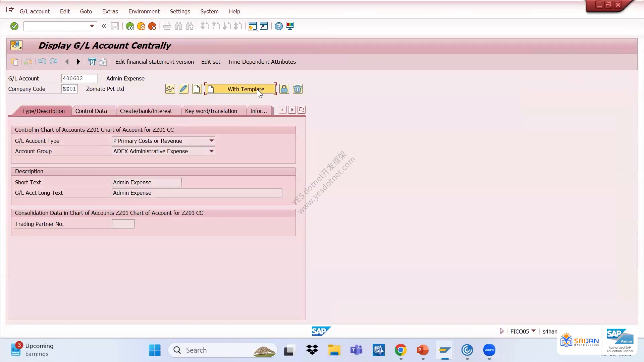Switch to the Create/bank/interest tab
This screenshot has width=644, height=362.
146,111
